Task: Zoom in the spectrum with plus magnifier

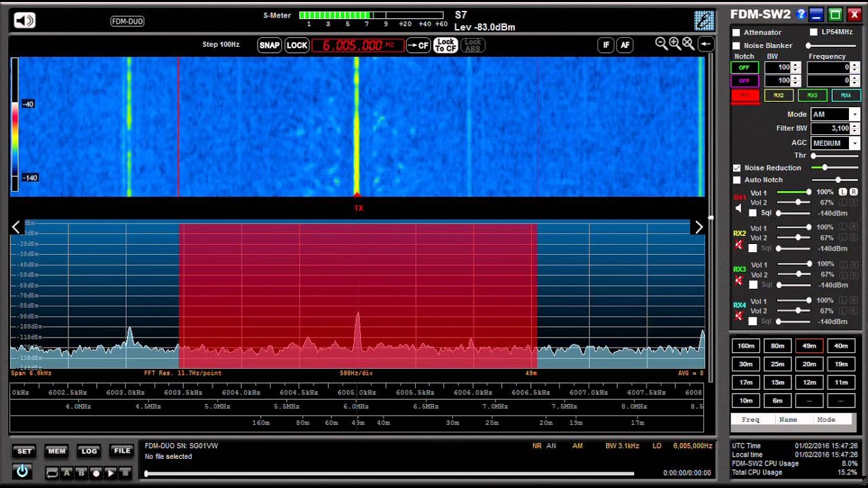Action: [675, 43]
